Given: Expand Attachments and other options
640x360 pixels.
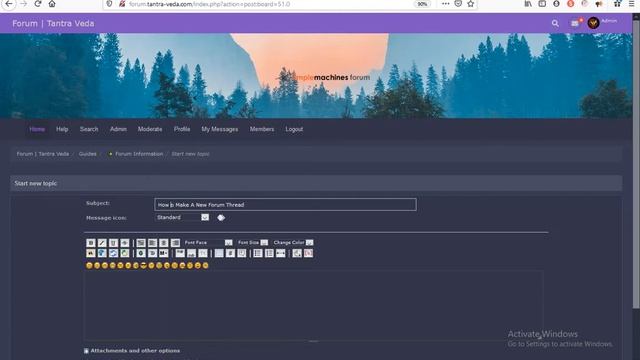Looking at the screenshot, I should tap(135, 351).
